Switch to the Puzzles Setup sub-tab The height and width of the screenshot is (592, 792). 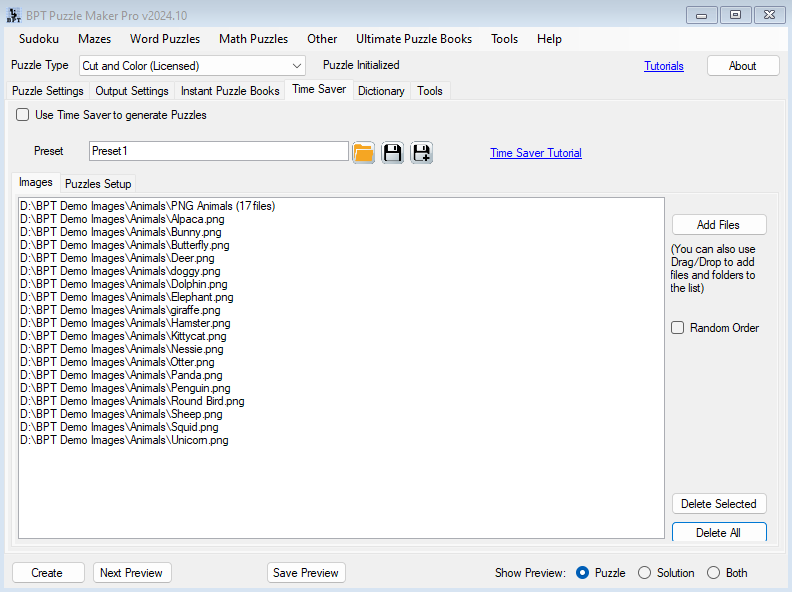(98, 184)
